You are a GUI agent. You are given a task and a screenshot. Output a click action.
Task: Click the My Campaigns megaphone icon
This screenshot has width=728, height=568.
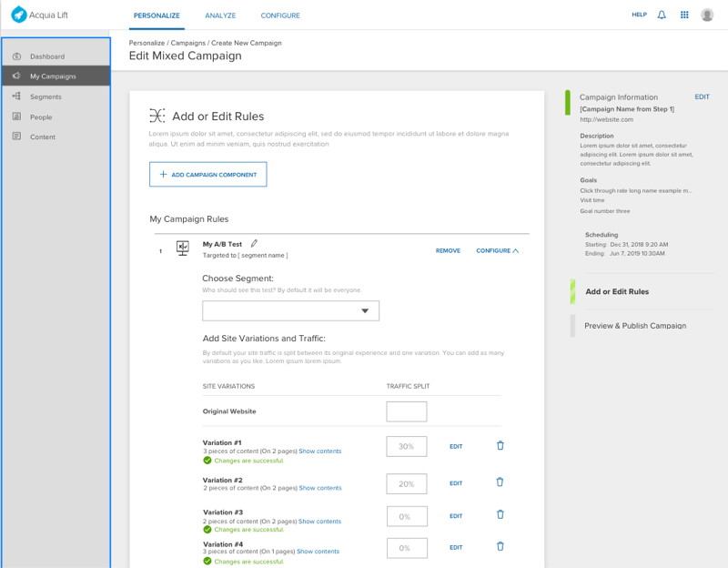tap(16, 76)
